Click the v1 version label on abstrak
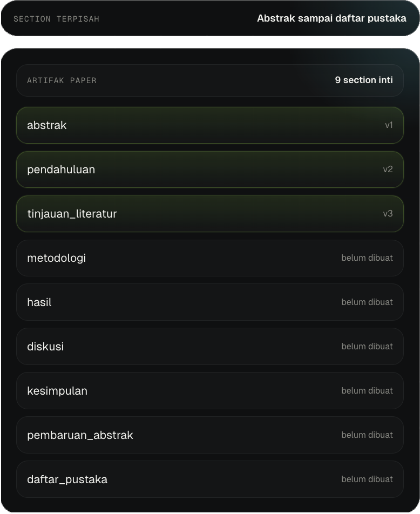This screenshot has width=420, height=514. click(x=389, y=125)
